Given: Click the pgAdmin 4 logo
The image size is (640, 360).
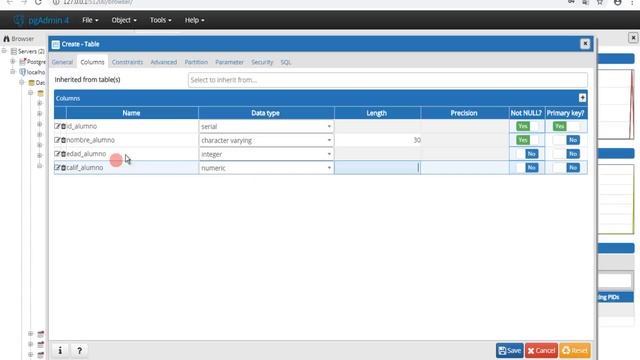Looking at the screenshot, I should pos(41,20).
